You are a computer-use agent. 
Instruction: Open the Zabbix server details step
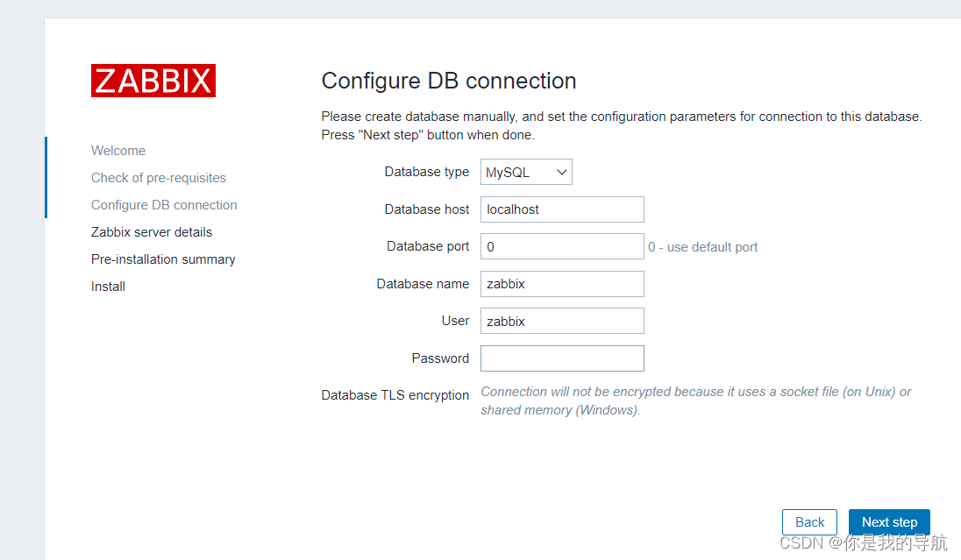tap(152, 231)
